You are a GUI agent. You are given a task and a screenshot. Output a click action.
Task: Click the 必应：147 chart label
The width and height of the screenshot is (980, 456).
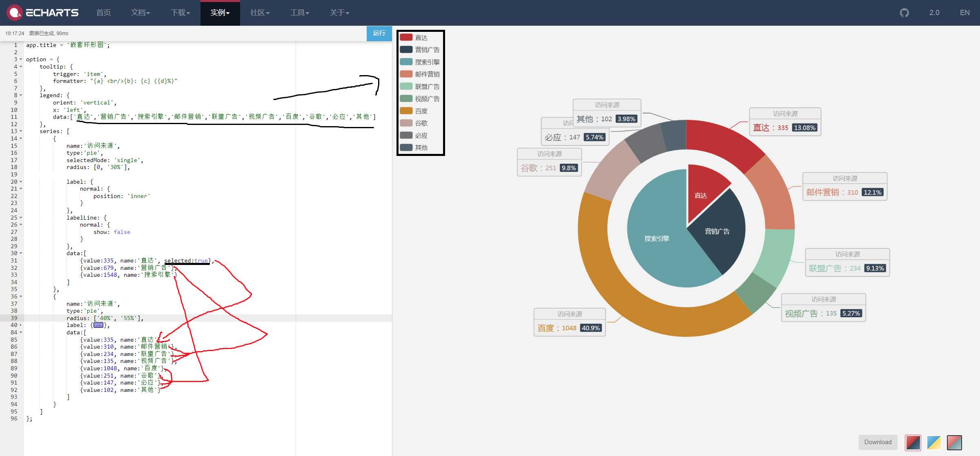575,137
